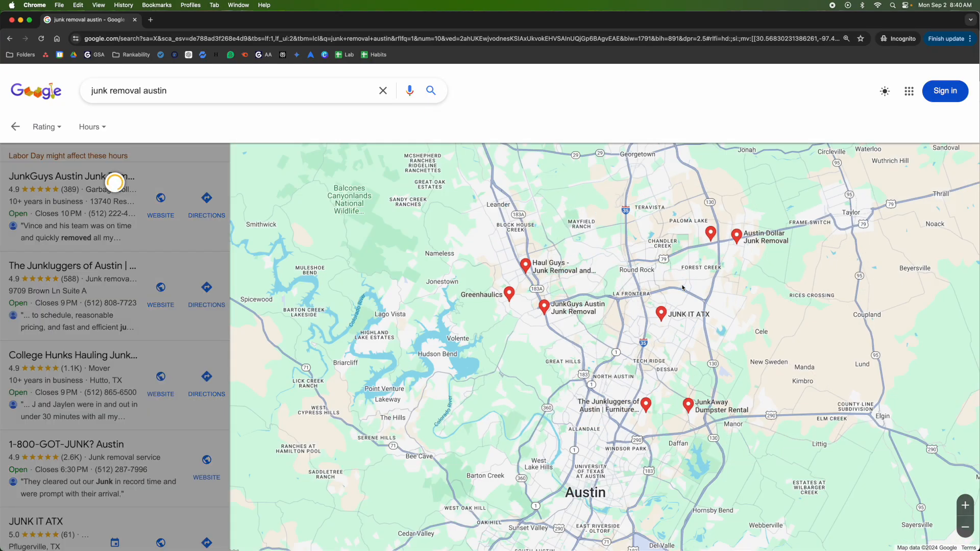Click the Finish update button

(946, 39)
